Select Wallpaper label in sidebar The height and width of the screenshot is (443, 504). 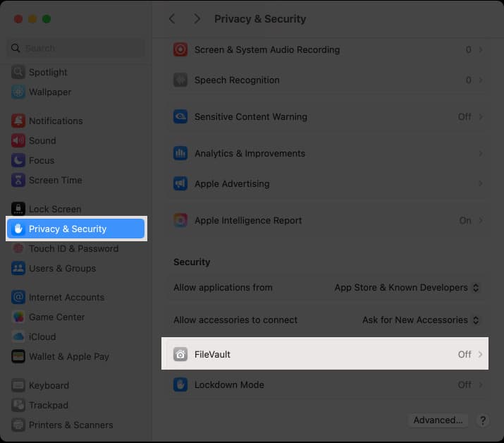pos(50,92)
